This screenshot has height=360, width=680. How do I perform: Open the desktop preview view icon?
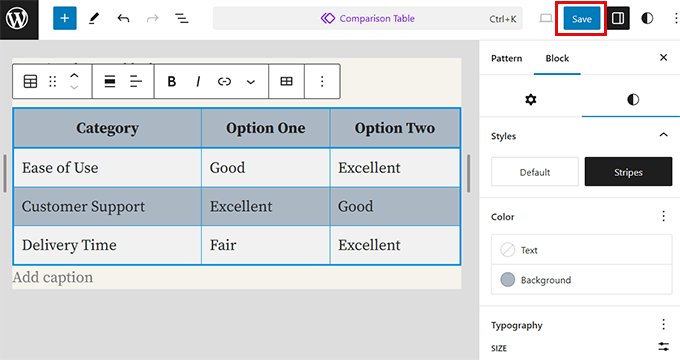(546, 18)
